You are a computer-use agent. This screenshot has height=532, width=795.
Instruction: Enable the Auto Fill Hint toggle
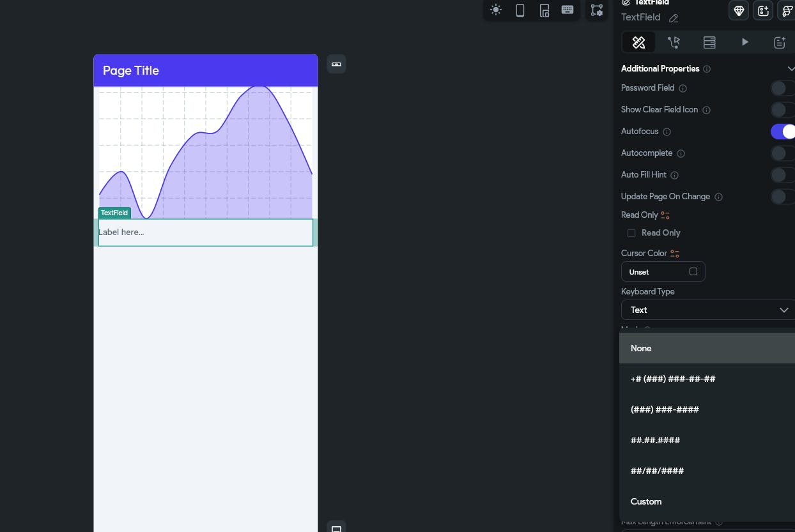pos(783,175)
